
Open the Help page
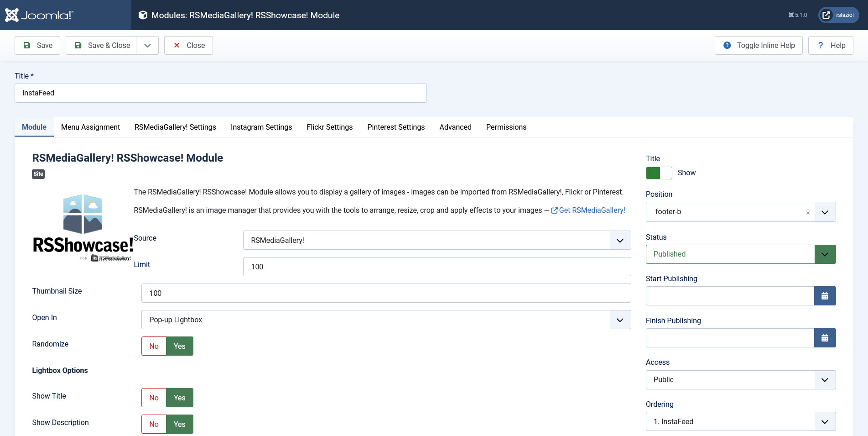coord(831,45)
